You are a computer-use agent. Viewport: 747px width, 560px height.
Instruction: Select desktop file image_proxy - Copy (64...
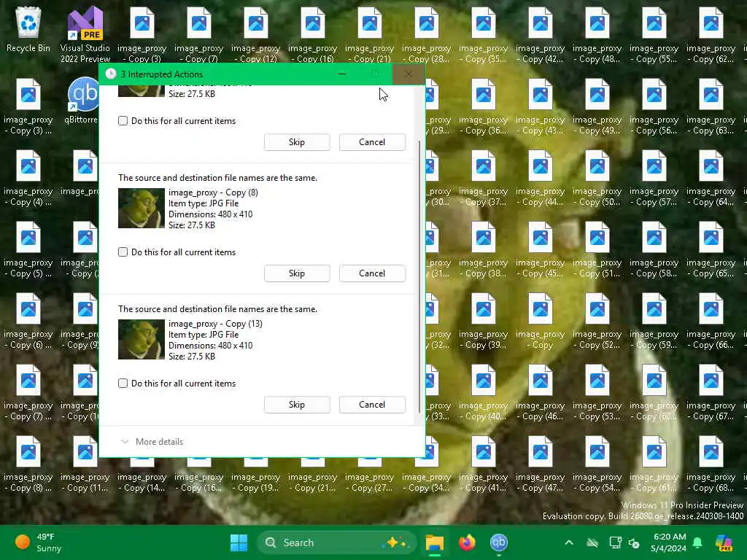pos(711,177)
